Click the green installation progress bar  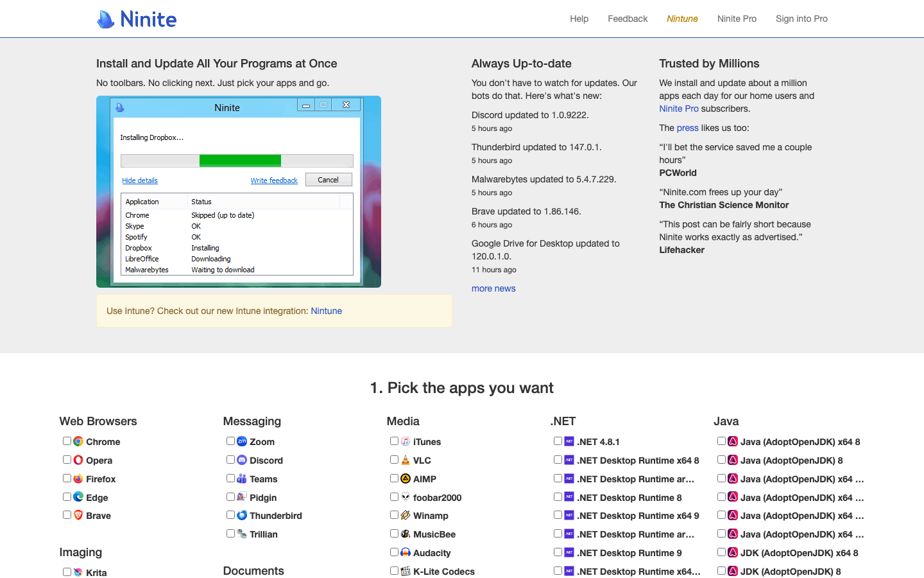click(239, 160)
